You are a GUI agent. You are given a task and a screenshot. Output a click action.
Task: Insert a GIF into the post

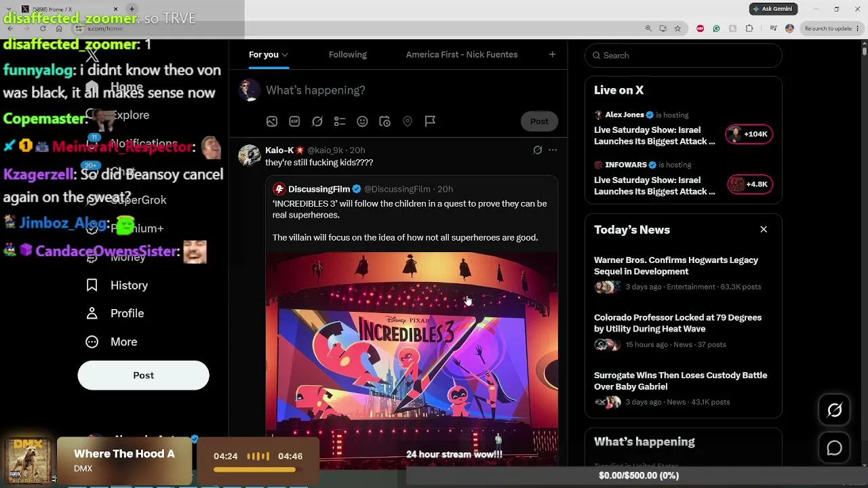[294, 121]
